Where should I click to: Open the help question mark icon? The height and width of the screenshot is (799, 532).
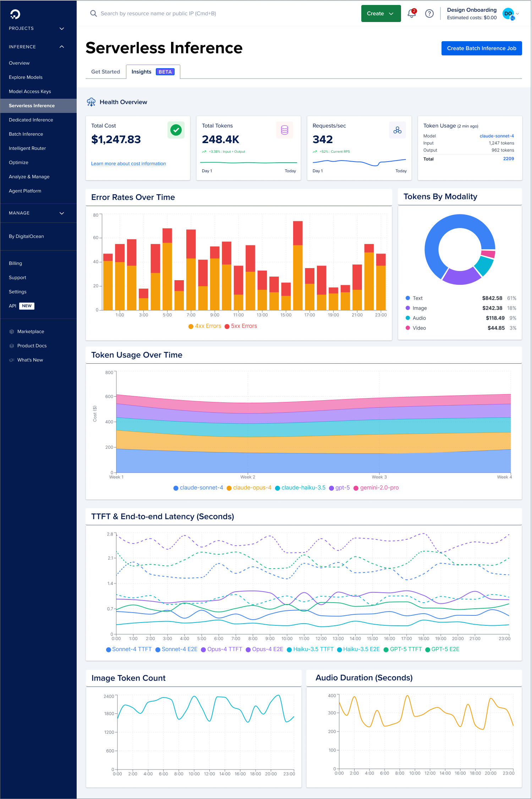point(429,13)
